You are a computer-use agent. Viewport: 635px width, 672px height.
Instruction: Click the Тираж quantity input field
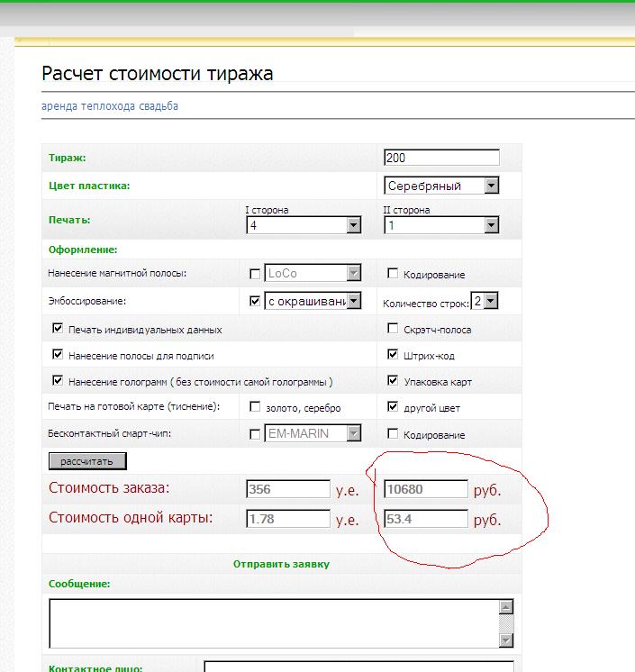(440, 158)
